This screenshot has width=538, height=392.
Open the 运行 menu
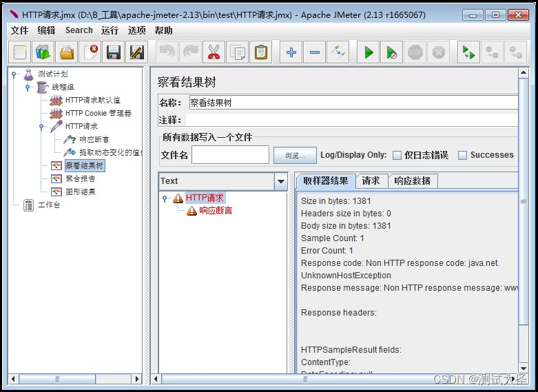tap(110, 30)
